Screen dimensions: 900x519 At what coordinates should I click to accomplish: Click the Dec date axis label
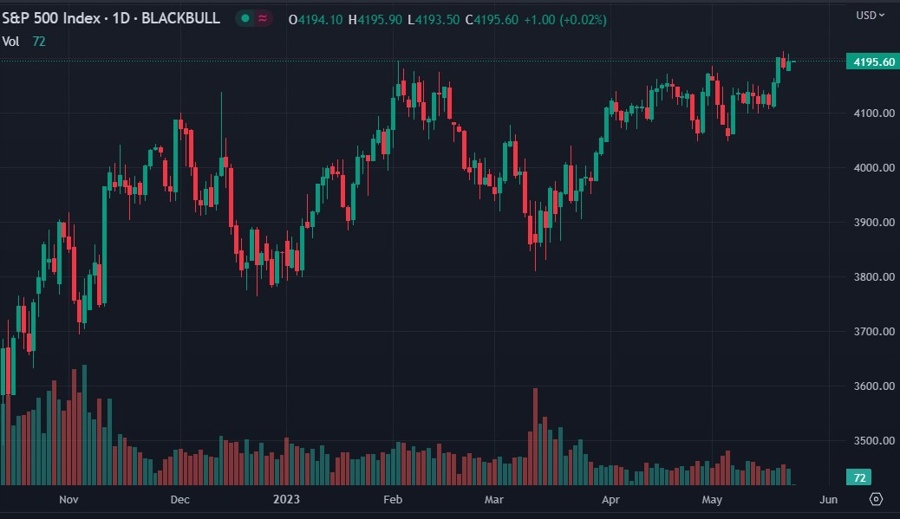[180, 499]
